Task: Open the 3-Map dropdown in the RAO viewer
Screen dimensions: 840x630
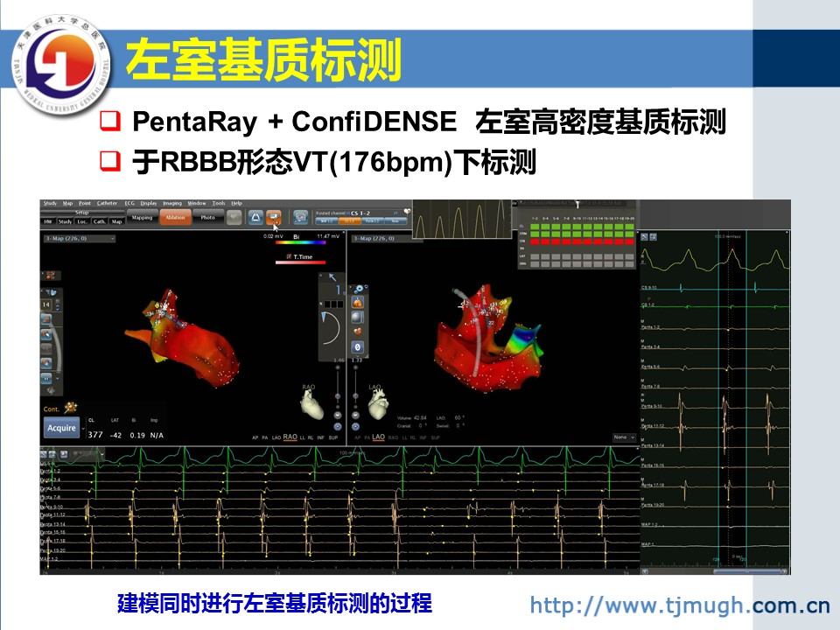Action: 80,238
